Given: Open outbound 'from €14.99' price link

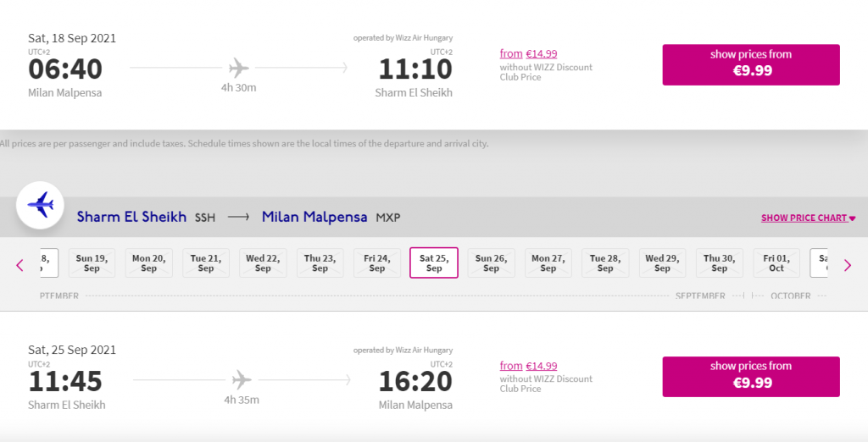Looking at the screenshot, I should click(x=528, y=54).
